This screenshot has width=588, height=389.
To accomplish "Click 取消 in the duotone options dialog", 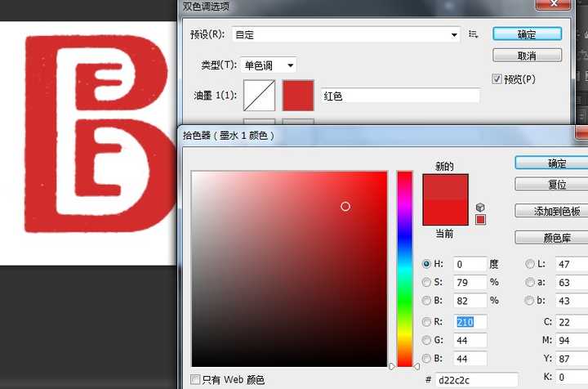I will 527,56.
